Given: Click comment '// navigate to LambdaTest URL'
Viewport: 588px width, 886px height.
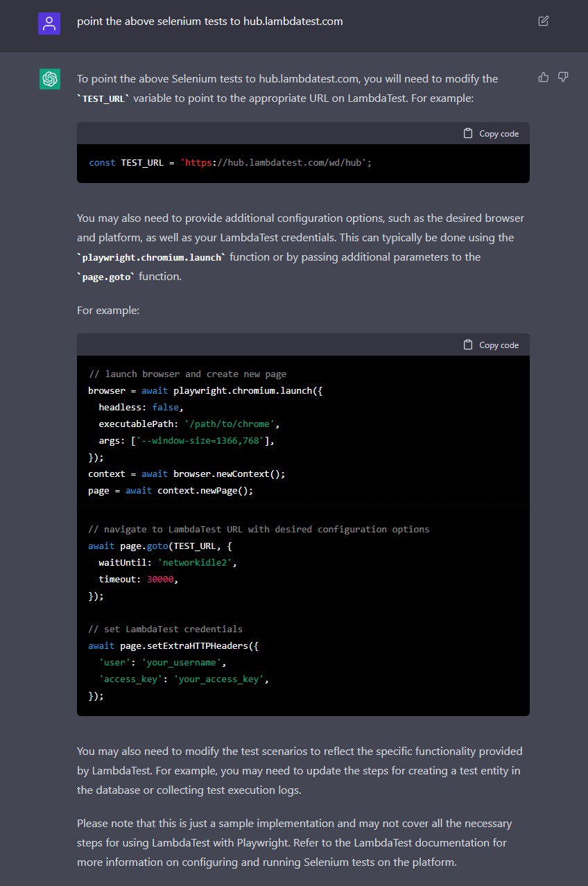Looking at the screenshot, I should point(259,530).
